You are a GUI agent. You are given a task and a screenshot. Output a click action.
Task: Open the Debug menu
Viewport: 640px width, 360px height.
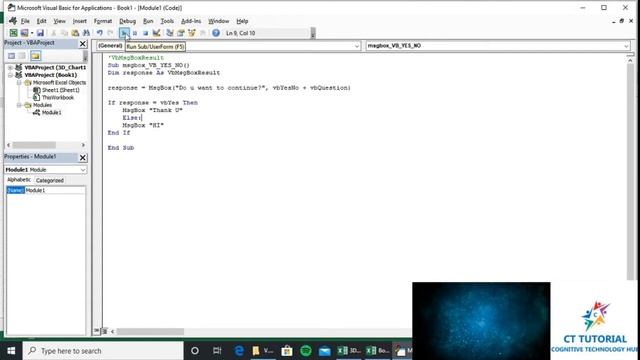point(127,21)
